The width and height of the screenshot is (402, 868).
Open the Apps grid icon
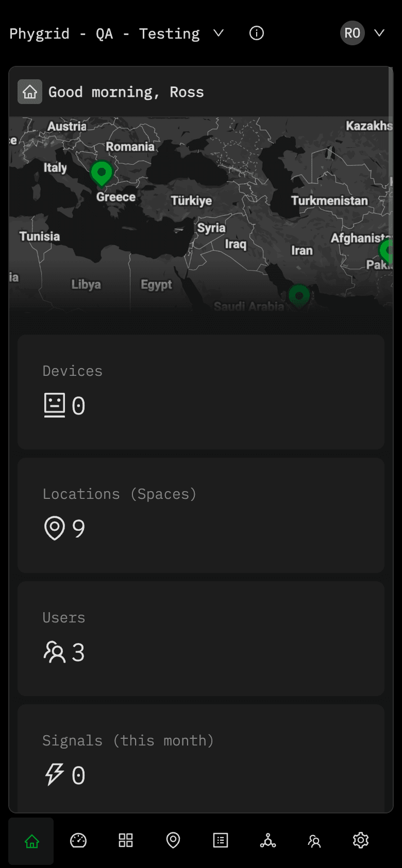pyautogui.click(x=125, y=841)
